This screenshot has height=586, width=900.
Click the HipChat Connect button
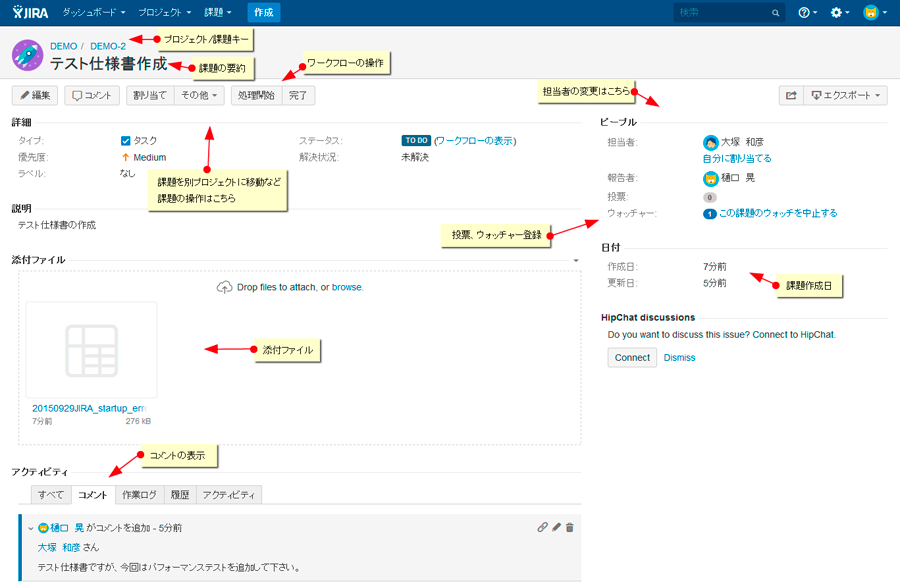tap(632, 358)
